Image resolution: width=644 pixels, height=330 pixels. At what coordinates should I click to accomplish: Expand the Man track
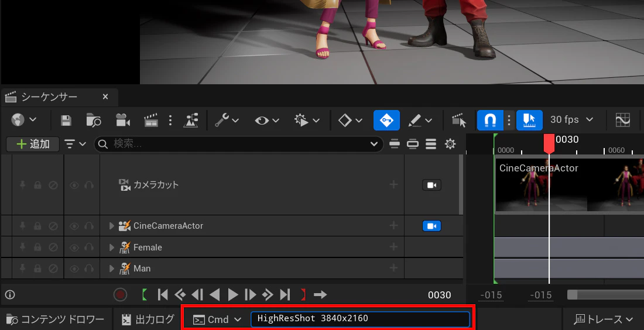pos(111,269)
